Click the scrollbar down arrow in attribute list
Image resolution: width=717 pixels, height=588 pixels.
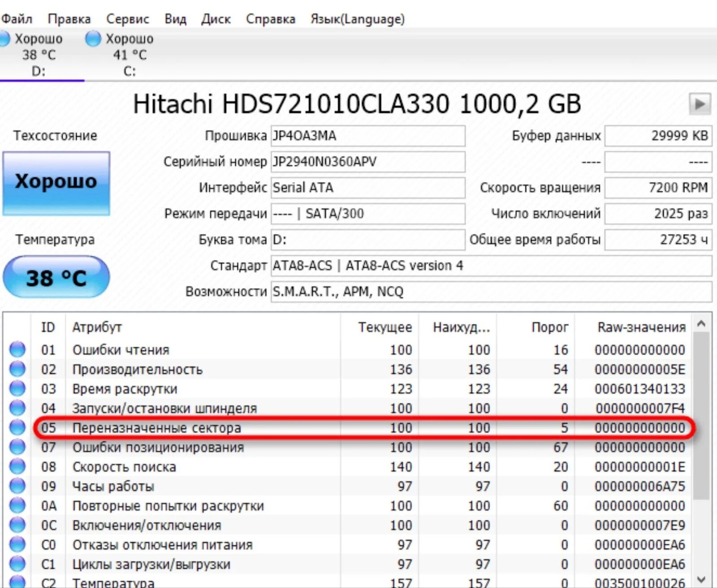(x=702, y=579)
